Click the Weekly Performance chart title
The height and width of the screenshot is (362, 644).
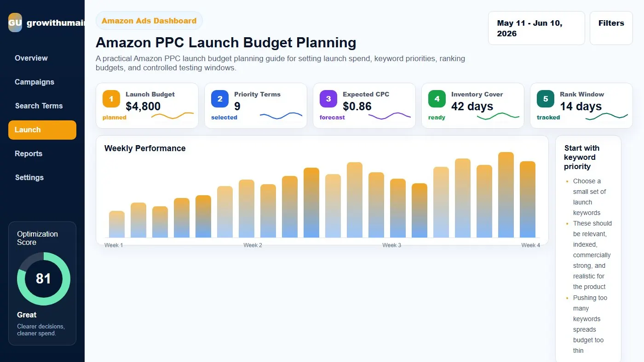pos(145,148)
